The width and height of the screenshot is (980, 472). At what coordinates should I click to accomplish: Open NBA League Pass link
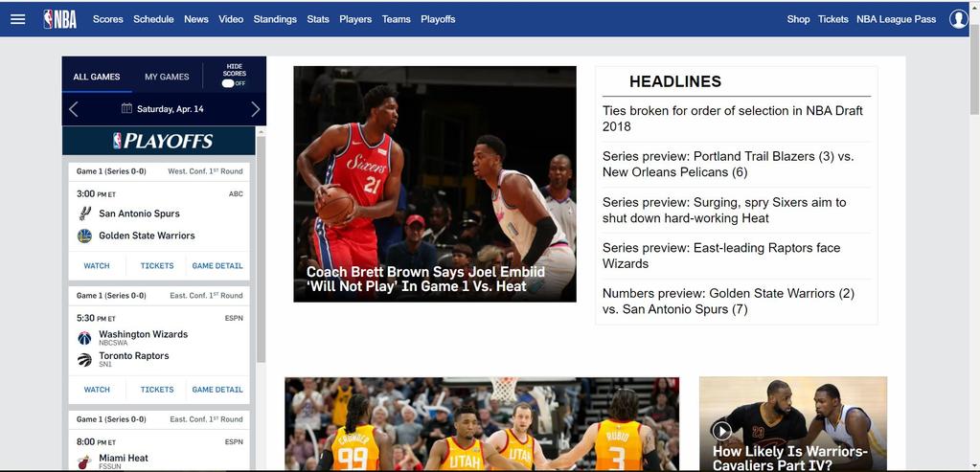[897, 19]
